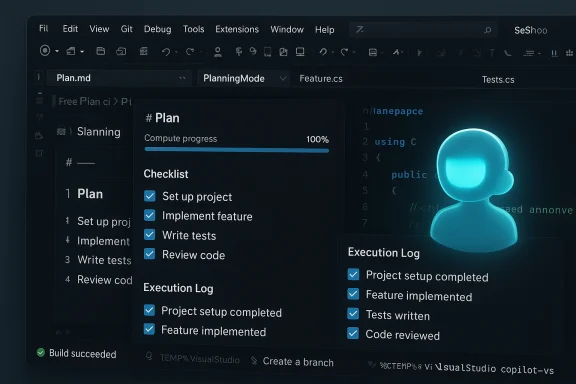Click the monitor screen toolbar icon

click(300, 52)
